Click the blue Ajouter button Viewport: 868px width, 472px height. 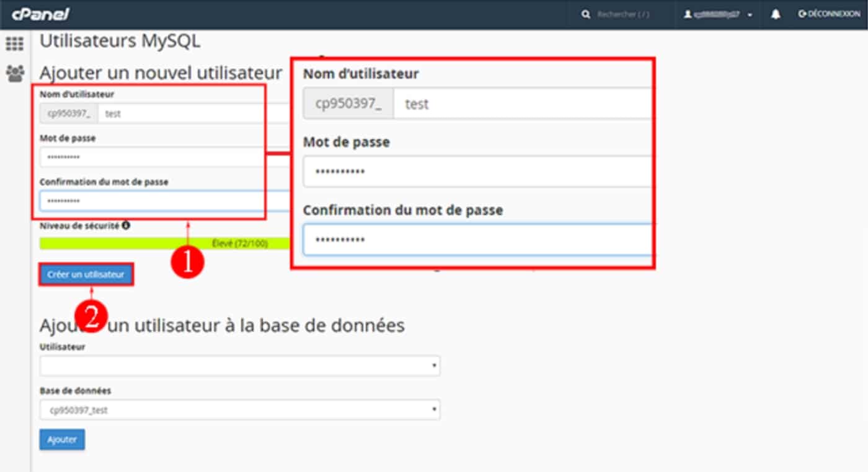pyautogui.click(x=62, y=439)
